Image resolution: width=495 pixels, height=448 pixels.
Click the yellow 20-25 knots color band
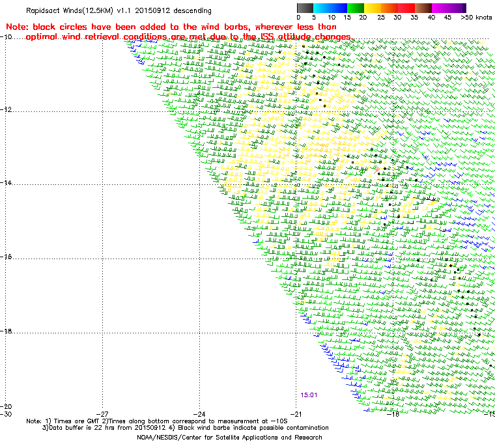[x=373, y=8]
